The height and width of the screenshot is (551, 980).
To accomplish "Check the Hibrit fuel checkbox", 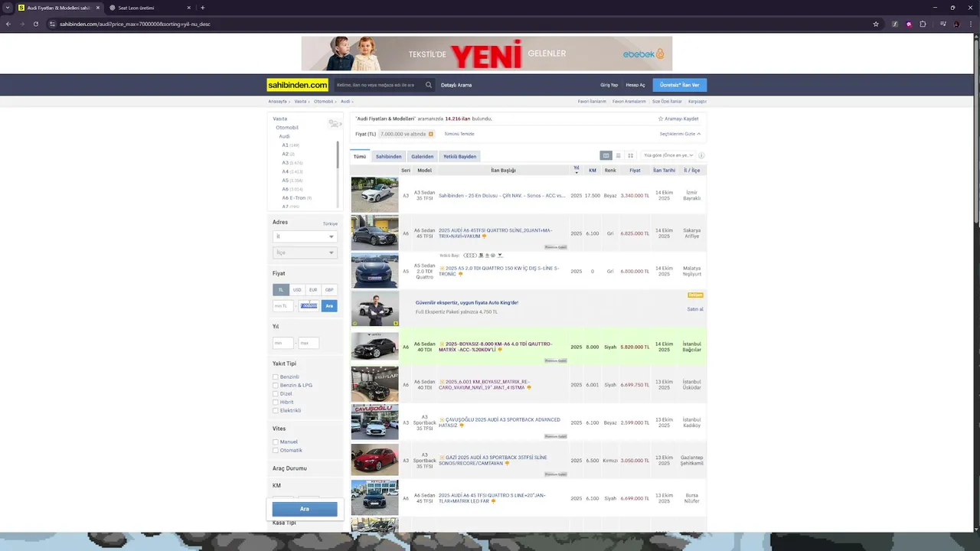I will coord(276,402).
